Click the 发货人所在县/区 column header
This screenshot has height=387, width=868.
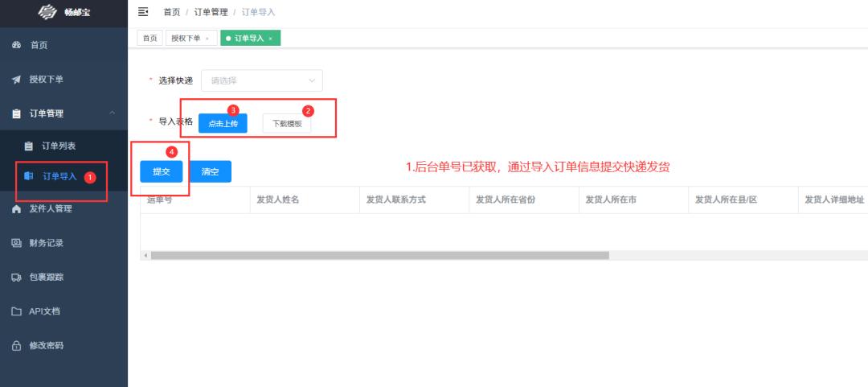tap(743, 200)
